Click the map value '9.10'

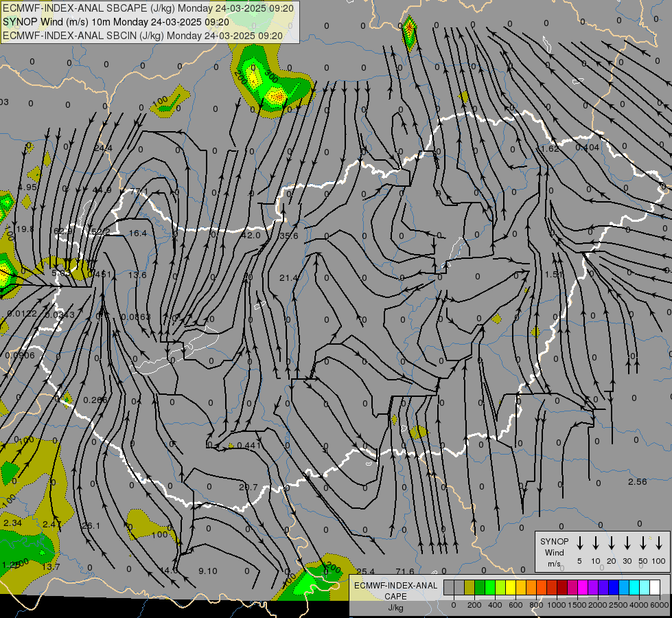pyautogui.click(x=208, y=571)
